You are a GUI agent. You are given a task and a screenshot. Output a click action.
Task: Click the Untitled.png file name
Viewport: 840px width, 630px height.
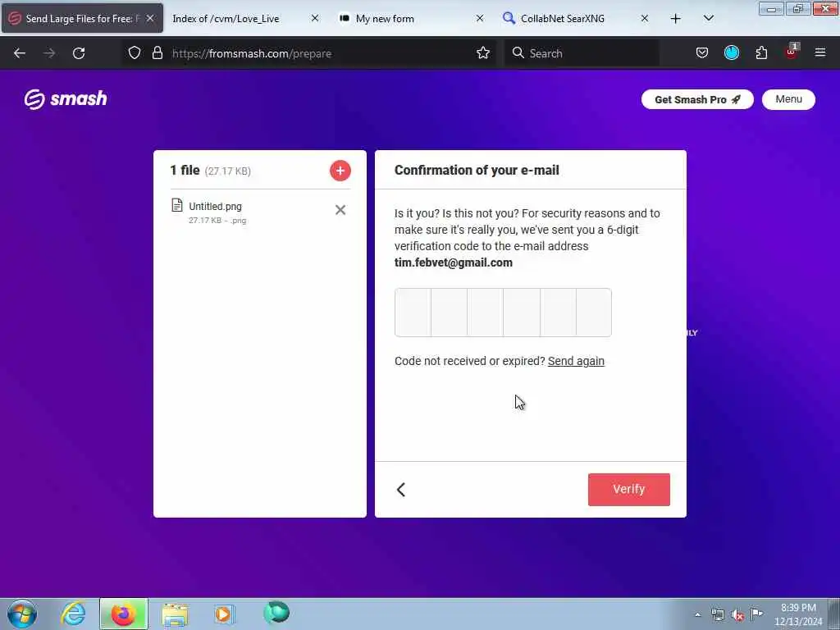[215, 207]
